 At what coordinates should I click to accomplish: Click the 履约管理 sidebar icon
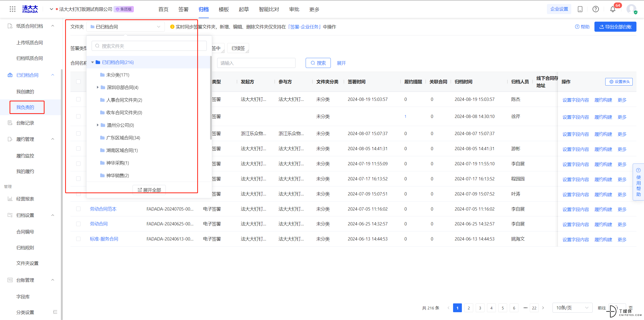pyautogui.click(x=10, y=139)
